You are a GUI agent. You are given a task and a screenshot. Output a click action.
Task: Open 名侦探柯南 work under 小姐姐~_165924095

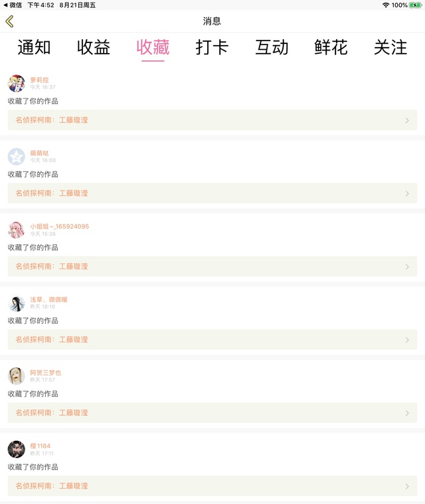pos(212,266)
